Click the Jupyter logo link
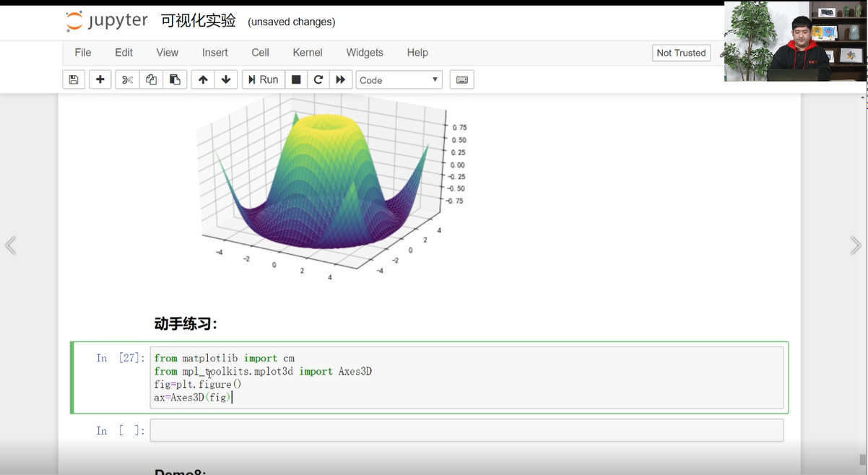The width and height of the screenshot is (868, 475). [x=107, y=21]
